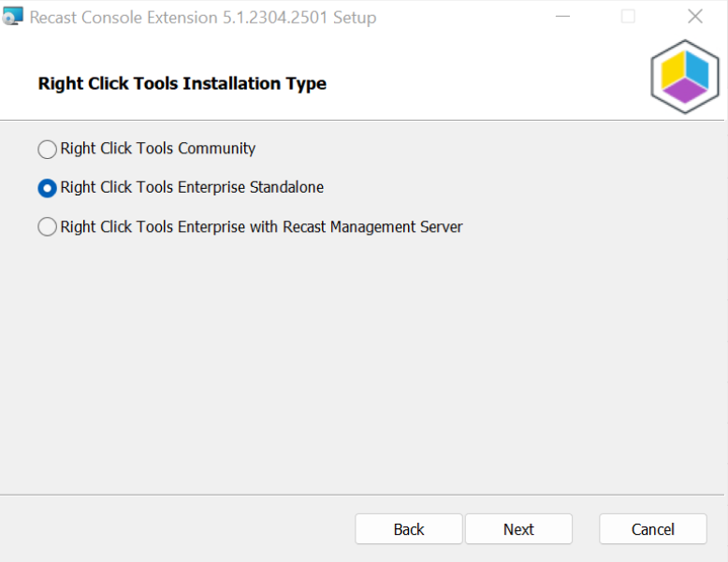
Task: Click the disabled maximize window button
Action: tap(628, 17)
